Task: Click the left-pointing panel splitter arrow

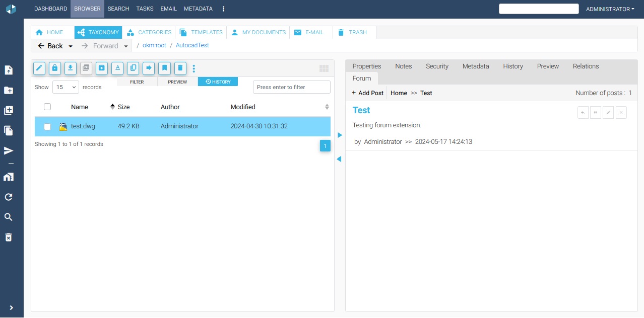Action: click(339, 159)
